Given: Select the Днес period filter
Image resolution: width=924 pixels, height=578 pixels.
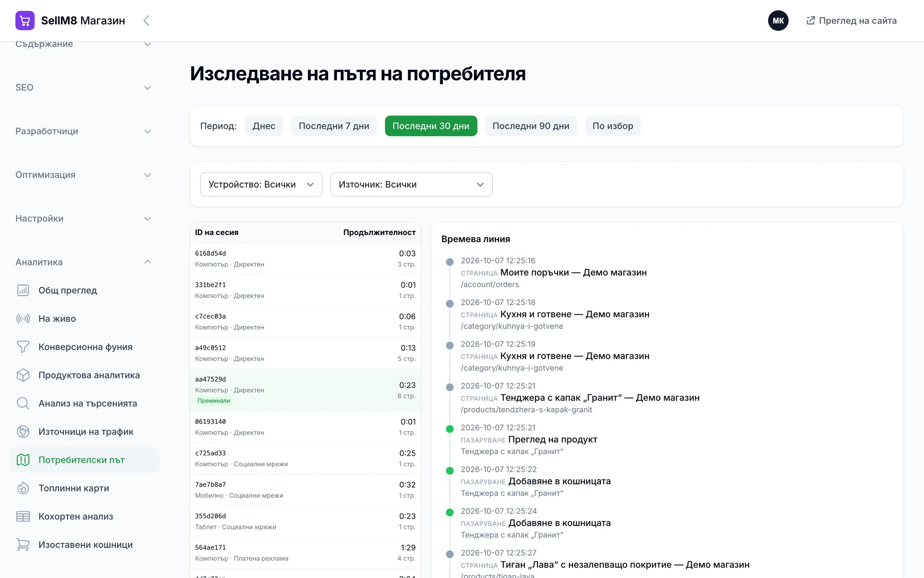Looking at the screenshot, I should click(264, 126).
